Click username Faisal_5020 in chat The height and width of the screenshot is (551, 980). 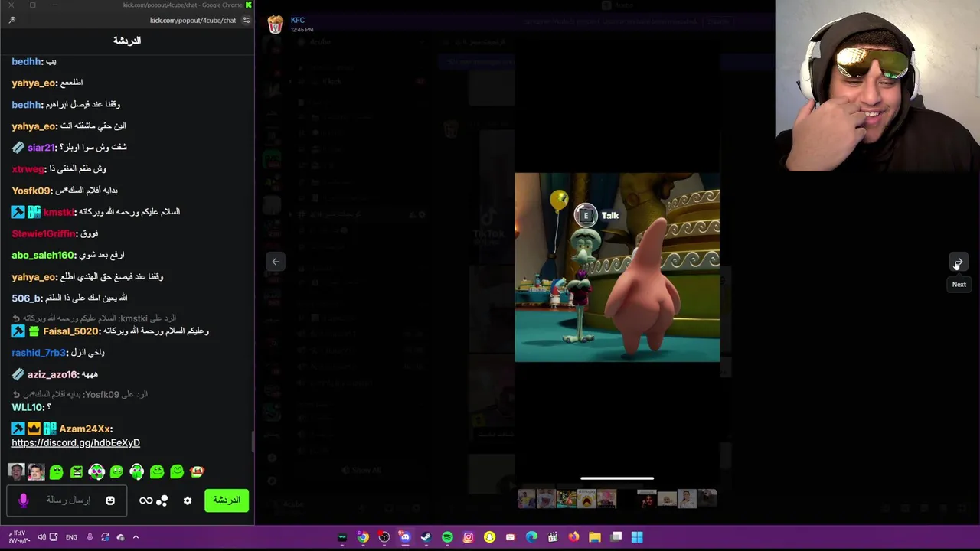(x=71, y=331)
